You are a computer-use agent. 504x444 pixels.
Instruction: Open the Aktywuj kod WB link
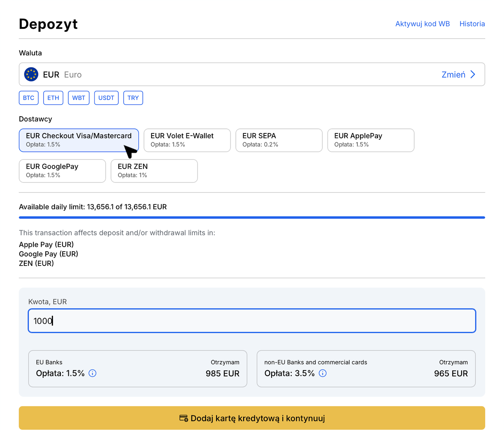click(422, 24)
